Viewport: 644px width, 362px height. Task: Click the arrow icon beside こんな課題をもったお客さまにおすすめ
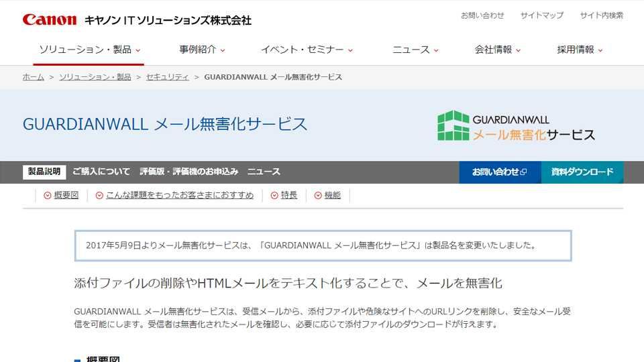coord(99,196)
